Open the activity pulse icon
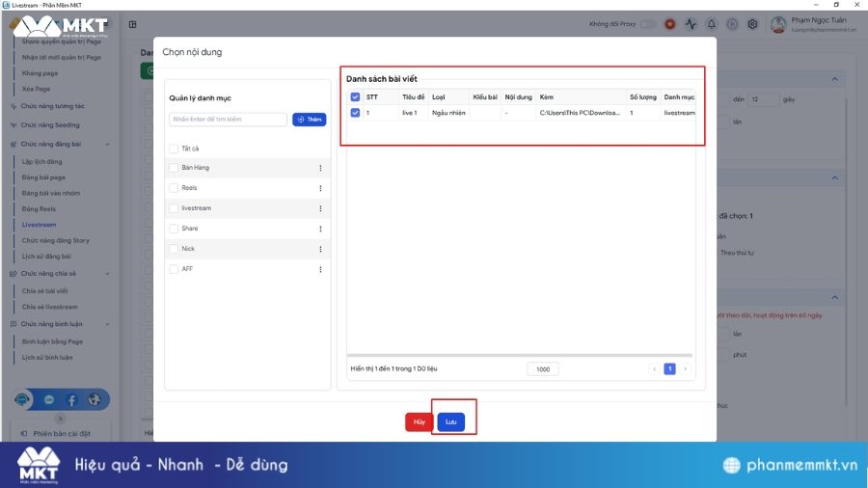This screenshot has height=488, width=868. tap(691, 24)
